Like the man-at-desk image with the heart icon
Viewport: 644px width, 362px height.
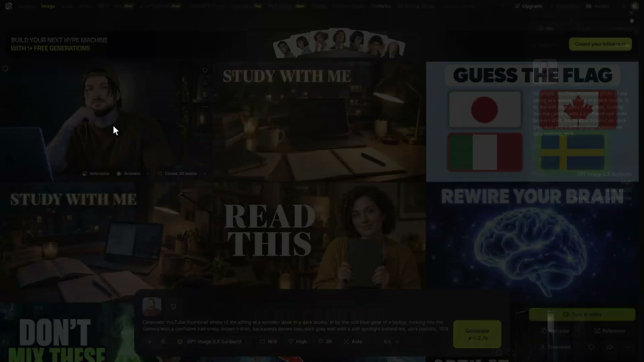(205, 71)
